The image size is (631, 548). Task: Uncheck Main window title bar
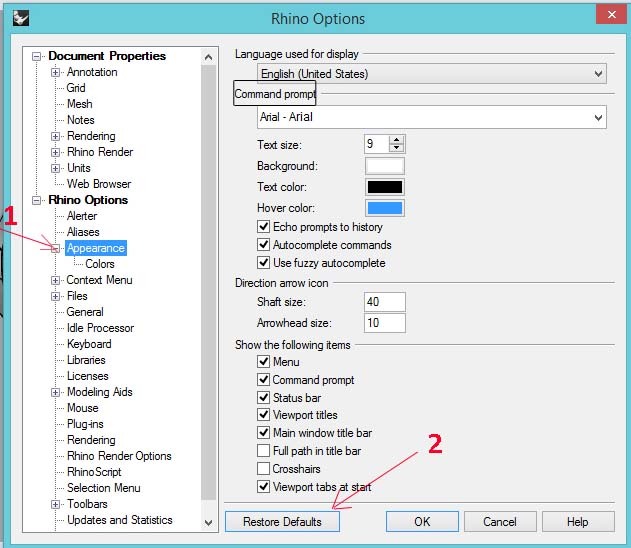(263, 433)
